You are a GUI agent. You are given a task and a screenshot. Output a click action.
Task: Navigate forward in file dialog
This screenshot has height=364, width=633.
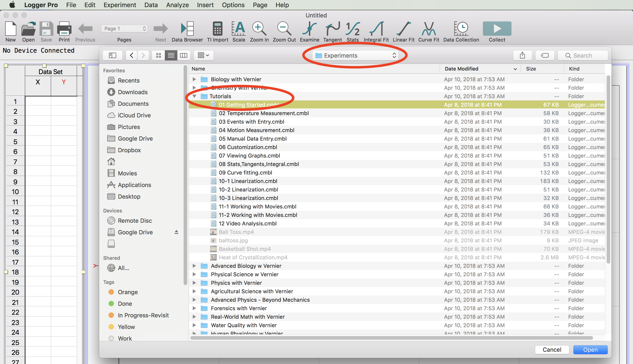click(143, 55)
